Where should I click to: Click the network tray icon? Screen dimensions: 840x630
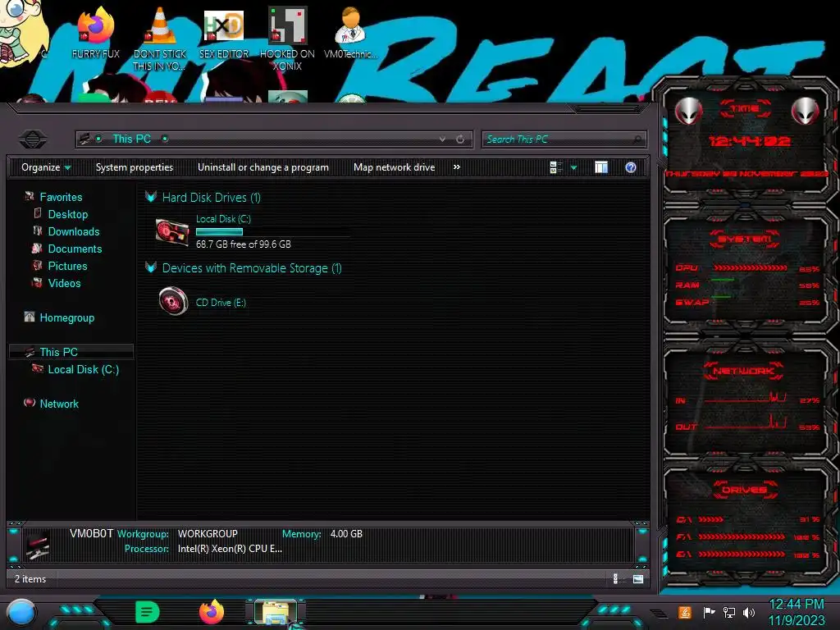point(729,612)
